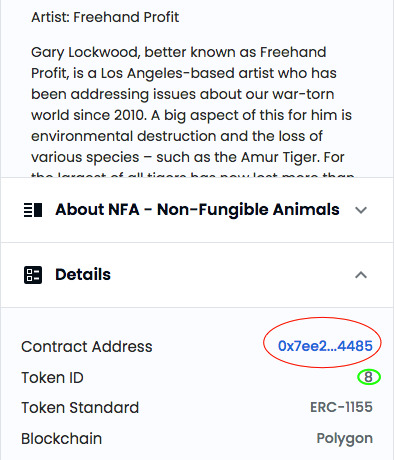Collapse the Details section chevron
Viewport: 394px width, 460px height.
tap(361, 275)
